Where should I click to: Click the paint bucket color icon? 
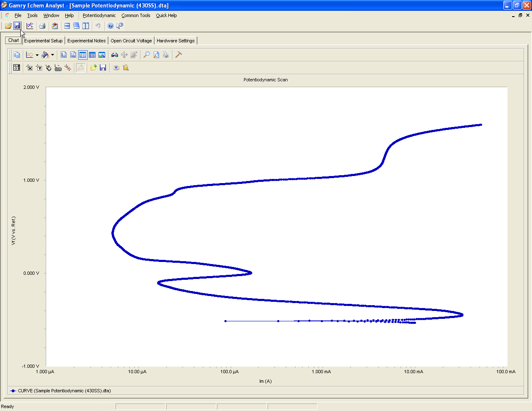click(x=45, y=55)
